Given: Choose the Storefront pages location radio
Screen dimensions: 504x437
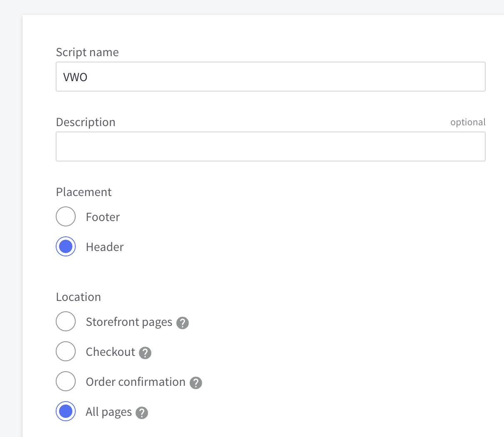Looking at the screenshot, I should pos(66,321).
